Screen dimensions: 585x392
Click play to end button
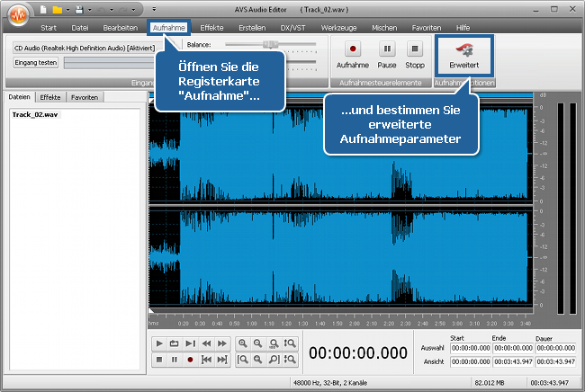(190, 343)
